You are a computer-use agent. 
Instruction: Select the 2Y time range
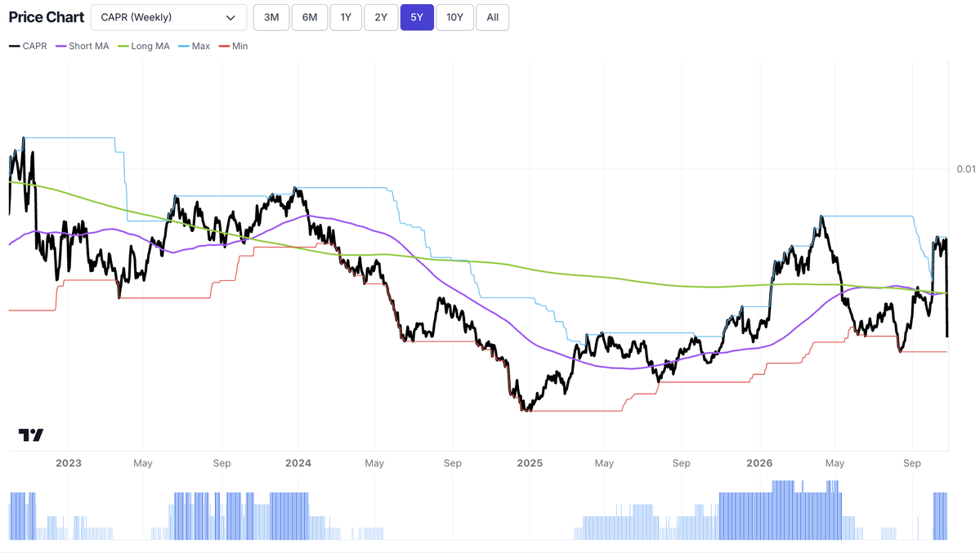click(381, 17)
